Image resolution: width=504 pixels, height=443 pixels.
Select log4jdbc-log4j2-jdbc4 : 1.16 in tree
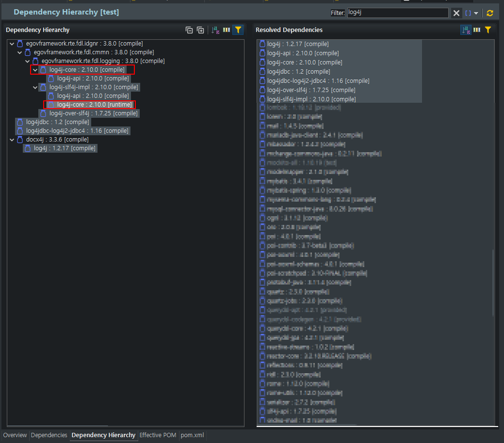77,130
